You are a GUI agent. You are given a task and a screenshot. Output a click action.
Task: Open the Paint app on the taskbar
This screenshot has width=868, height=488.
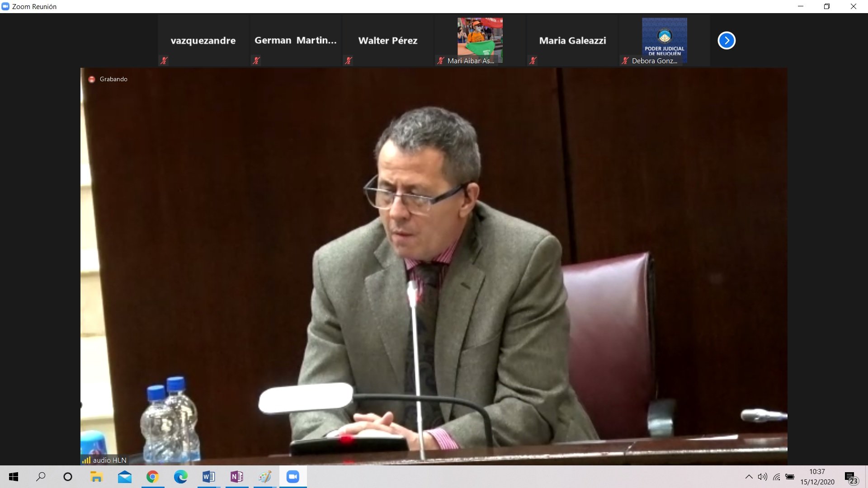click(x=265, y=477)
